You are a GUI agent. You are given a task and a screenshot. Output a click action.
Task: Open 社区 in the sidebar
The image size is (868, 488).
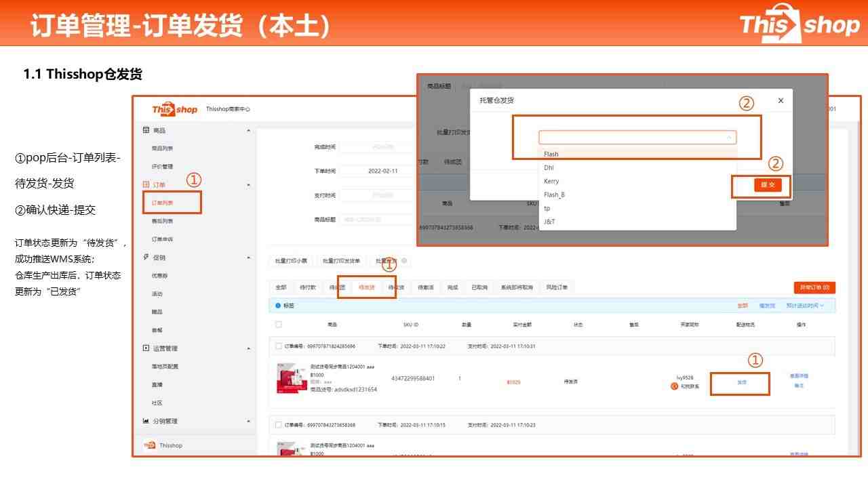click(157, 403)
